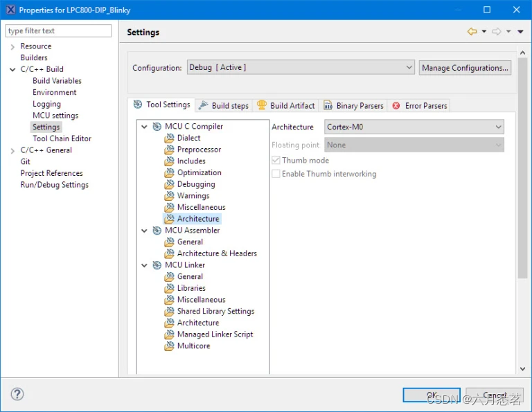The image size is (532, 412).
Task: Click the Includes option folder icon
Action: (169, 161)
